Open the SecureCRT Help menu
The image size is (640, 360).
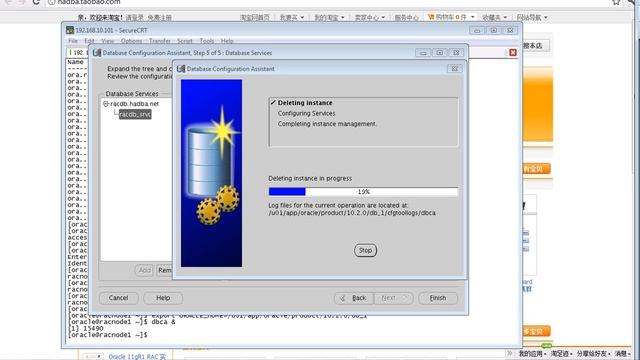227,41
